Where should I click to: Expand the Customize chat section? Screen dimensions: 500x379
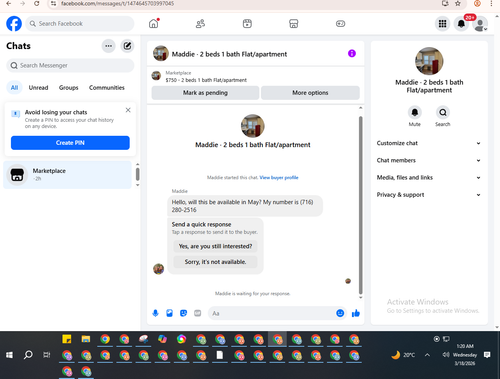[429, 143]
